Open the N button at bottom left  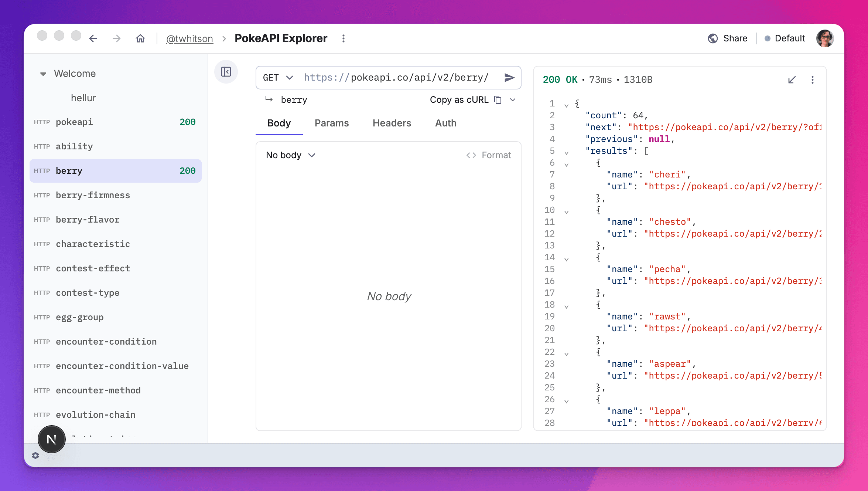pyautogui.click(x=52, y=439)
